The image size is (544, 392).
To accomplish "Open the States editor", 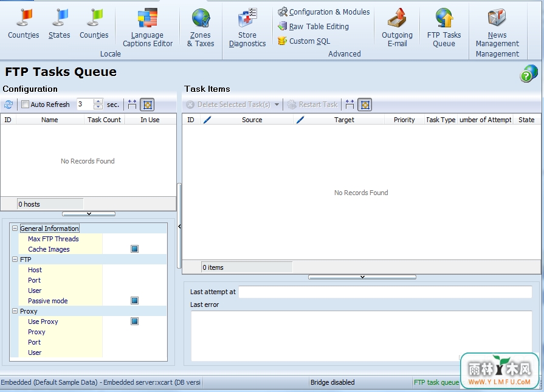I will (60, 24).
